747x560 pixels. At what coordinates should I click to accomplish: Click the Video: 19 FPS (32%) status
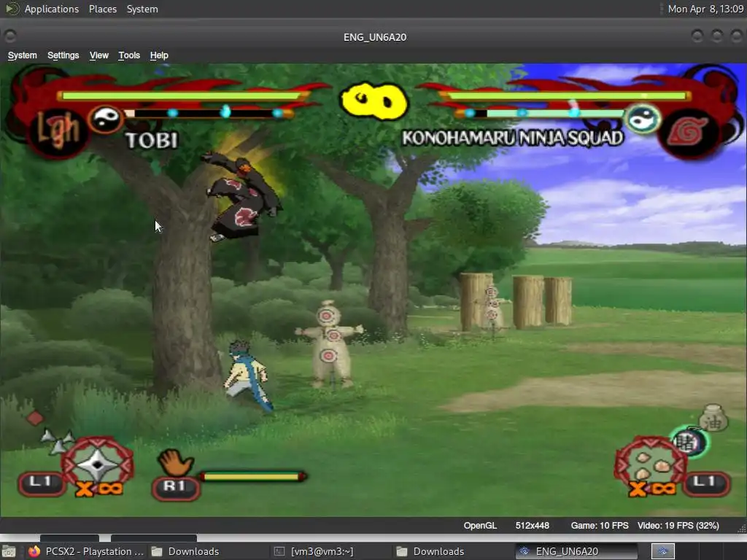click(678, 525)
